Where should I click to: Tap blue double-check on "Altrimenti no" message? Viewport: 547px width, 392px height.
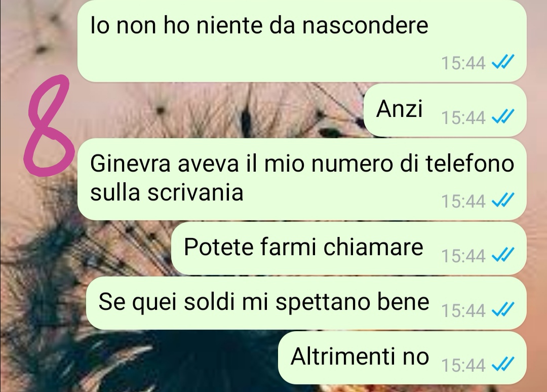[503, 365]
